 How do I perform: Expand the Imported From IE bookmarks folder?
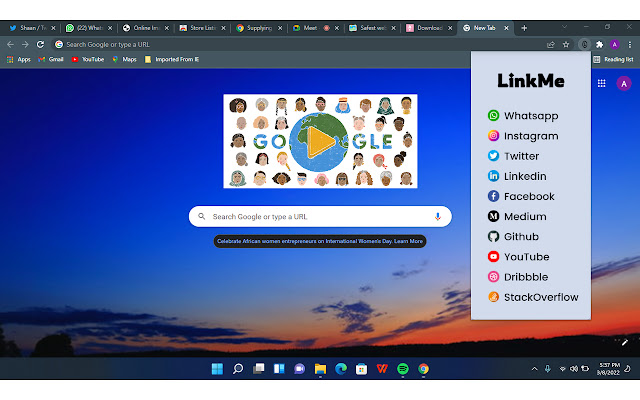click(x=171, y=60)
